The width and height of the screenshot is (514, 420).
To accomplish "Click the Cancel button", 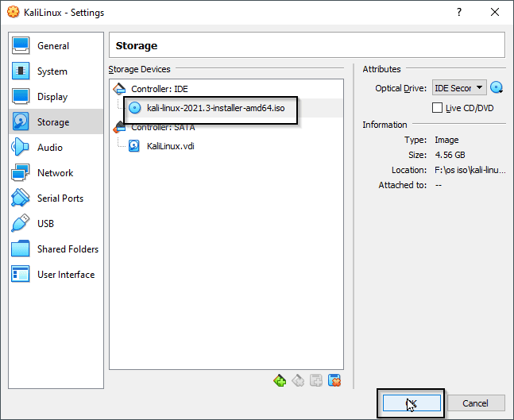I will (475, 403).
